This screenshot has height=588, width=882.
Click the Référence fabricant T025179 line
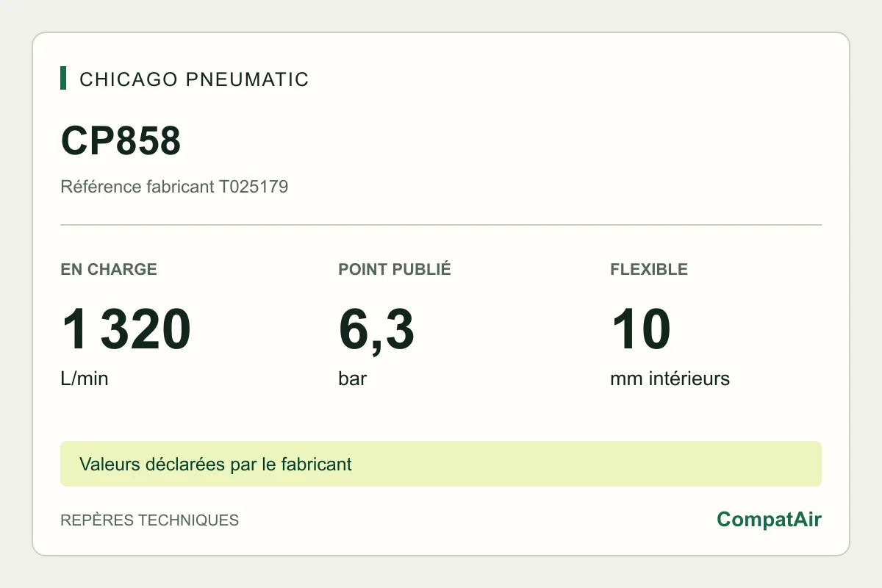[x=174, y=187]
